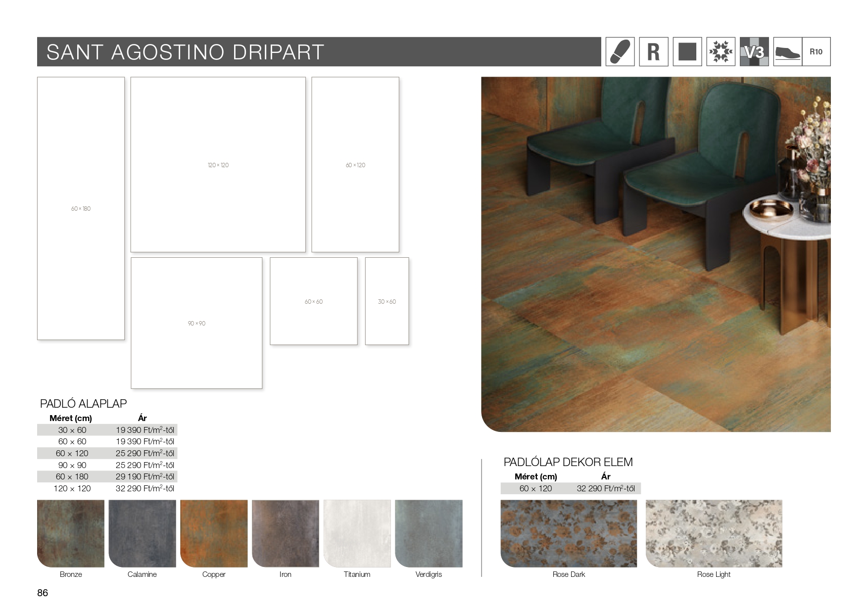Click the footprint floor-tile icon
The image size is (868, 614).
(x=620, y=51)
